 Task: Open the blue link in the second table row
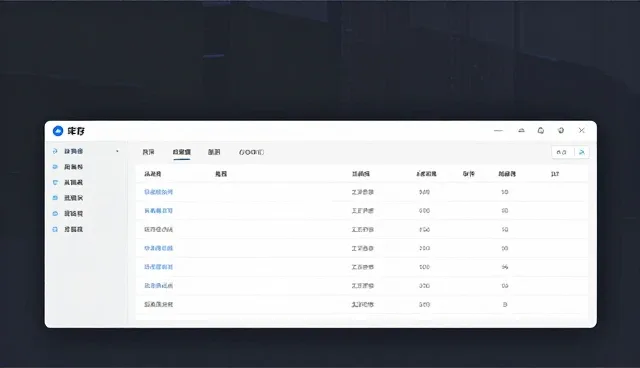click(x=158, y=211)
